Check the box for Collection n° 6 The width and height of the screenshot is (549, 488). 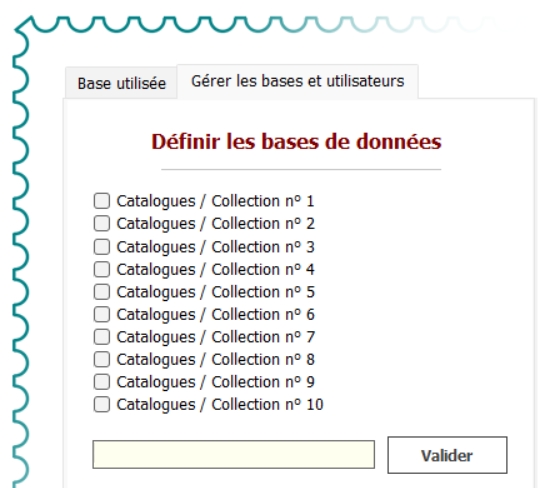point(102,314)
